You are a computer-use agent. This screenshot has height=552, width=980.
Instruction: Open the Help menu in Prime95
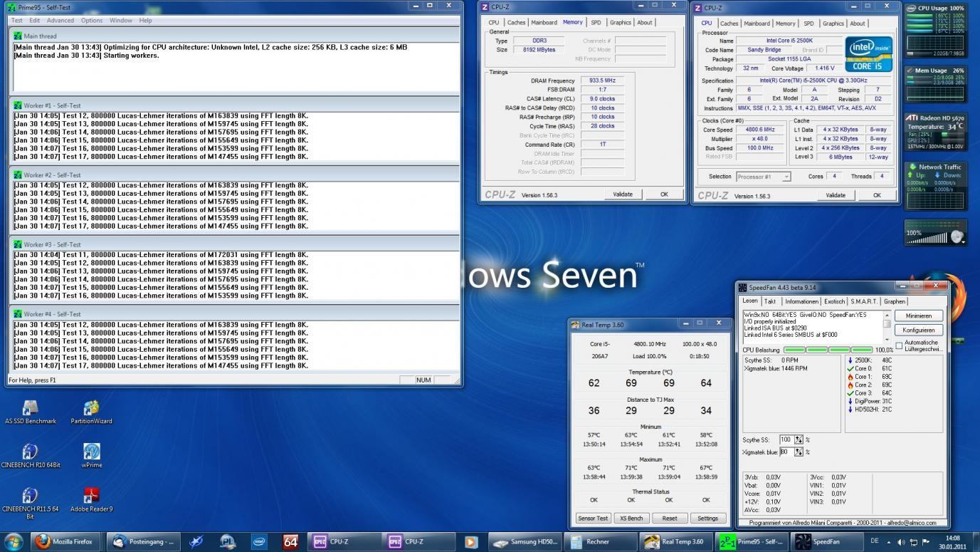click(145, 21)
